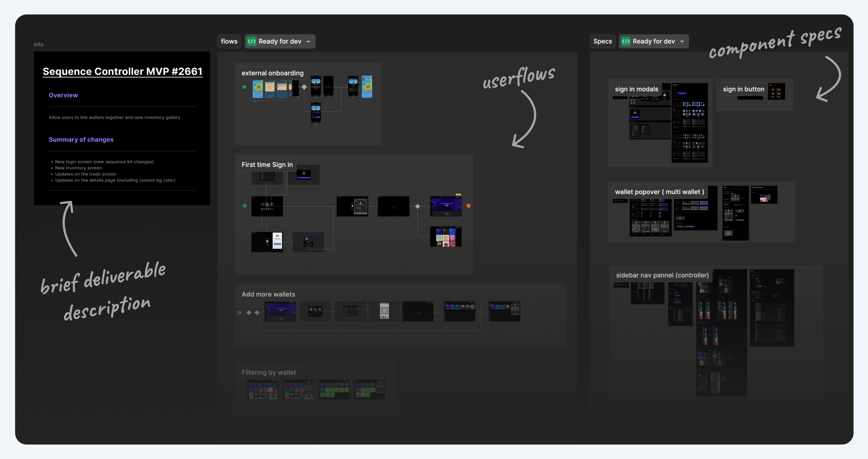Click orange end node in First time Sign in
Screen dimensions: 868x459
point(468,206)
